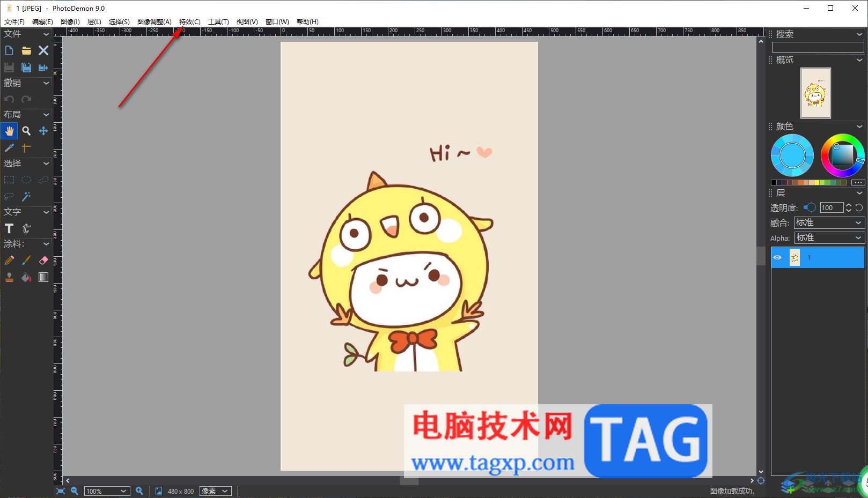This screenshot has height=498, width=868.
Task: Select the Hand pan tool
Action: coord(9,131)
